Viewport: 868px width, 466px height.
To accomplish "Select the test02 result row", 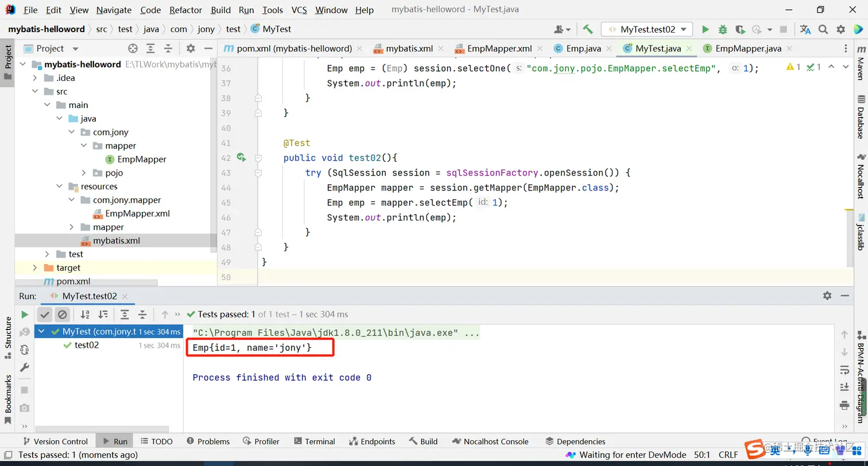I will 108,345.
